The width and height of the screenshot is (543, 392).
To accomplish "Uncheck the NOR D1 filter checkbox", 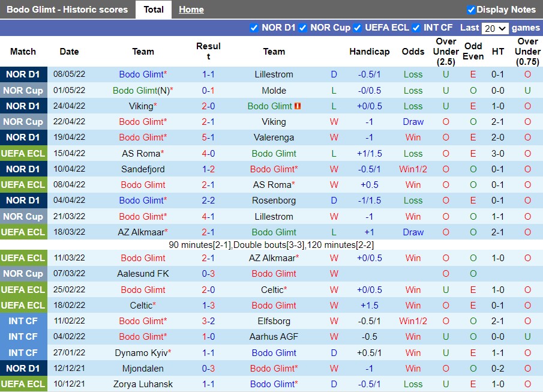I will [x=254, y=28].
